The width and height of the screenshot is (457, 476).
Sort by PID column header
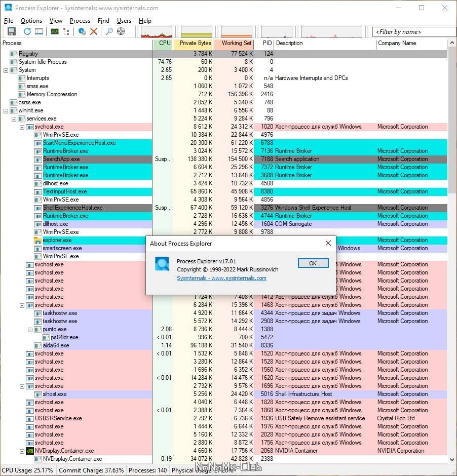point(264,43)
